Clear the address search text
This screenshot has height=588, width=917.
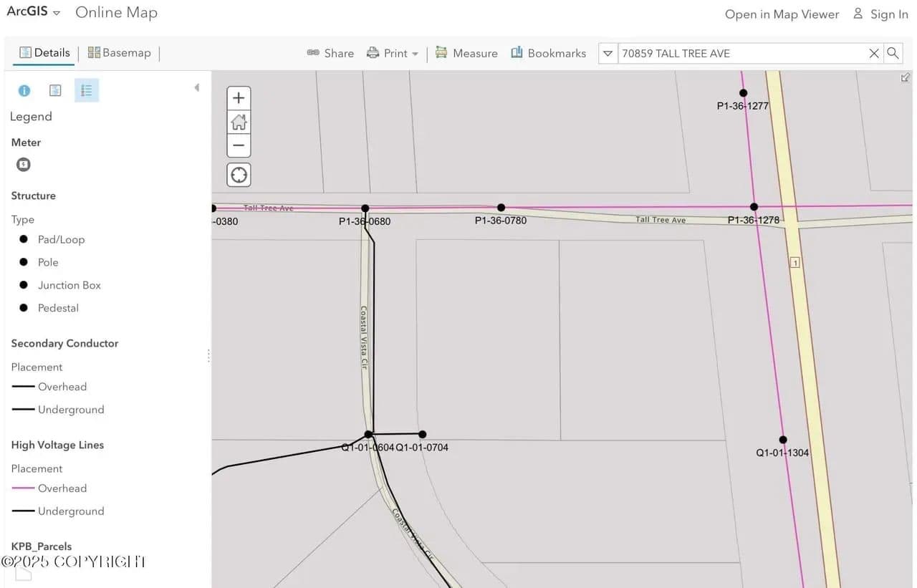873,53
